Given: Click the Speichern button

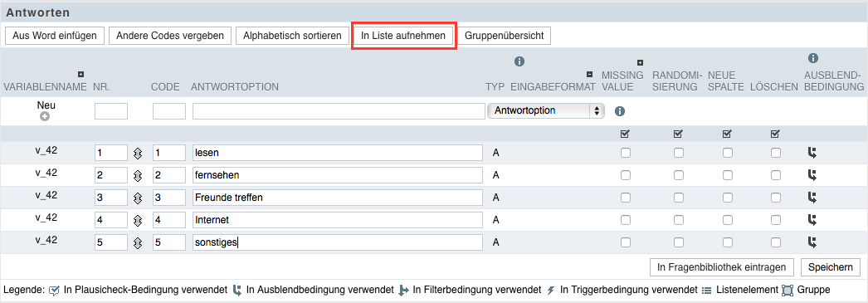Looking at the screenshot, I should 831,267.
